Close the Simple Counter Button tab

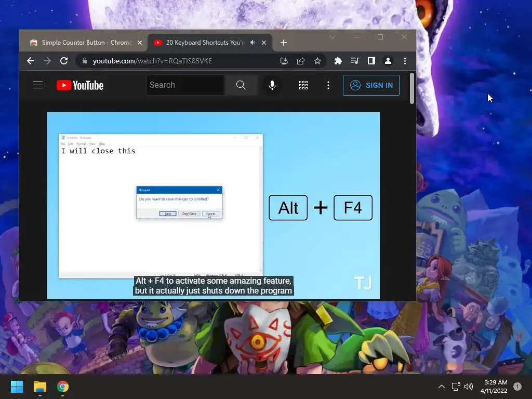(139, 43)
